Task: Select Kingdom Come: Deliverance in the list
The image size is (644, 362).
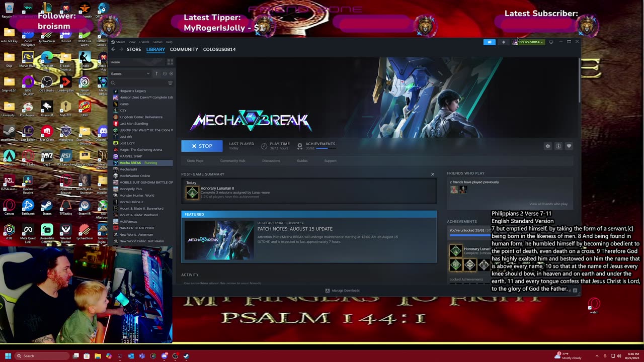Action: pos(140,117)
